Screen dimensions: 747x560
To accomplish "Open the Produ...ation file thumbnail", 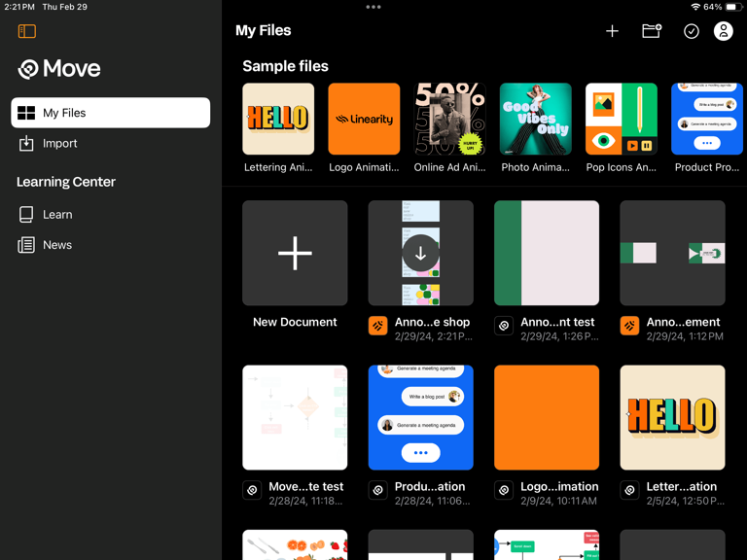I will click(420, 418).
